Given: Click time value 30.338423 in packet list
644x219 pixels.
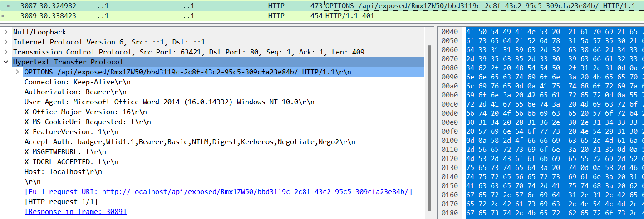Looking at the screenshot, I should click(x=57, y=16).
